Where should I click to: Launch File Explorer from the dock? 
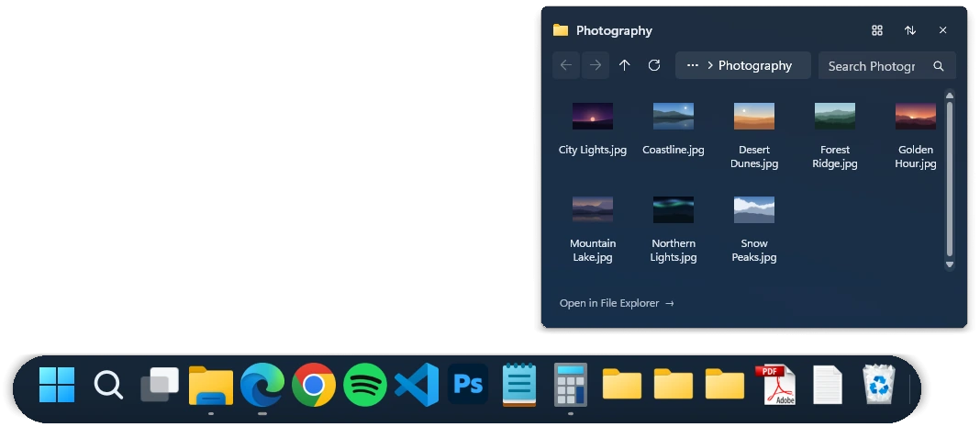[211, 386]
